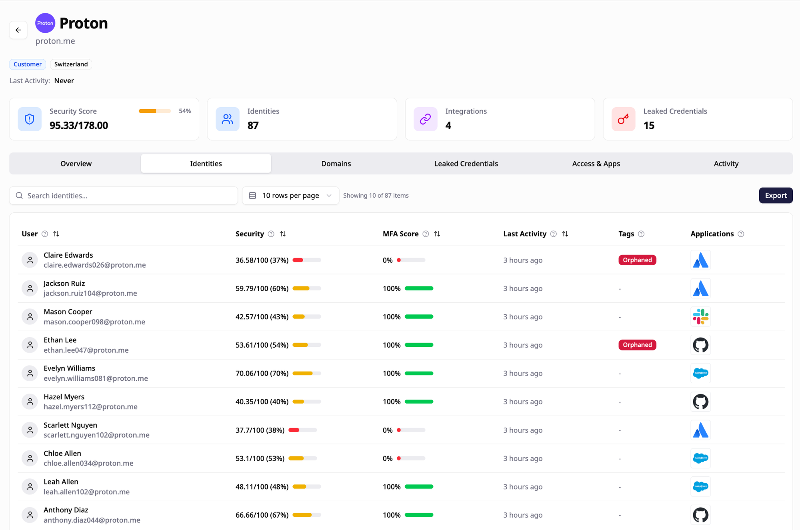Click the Tags column help icon
This screenshot has width=800, height=532.
click(641, 234)
